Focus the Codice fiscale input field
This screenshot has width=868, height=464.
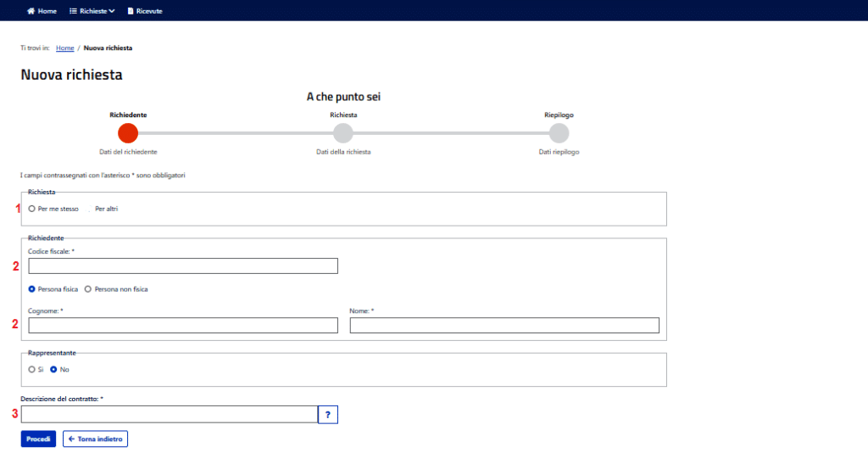tap(183, 266)
